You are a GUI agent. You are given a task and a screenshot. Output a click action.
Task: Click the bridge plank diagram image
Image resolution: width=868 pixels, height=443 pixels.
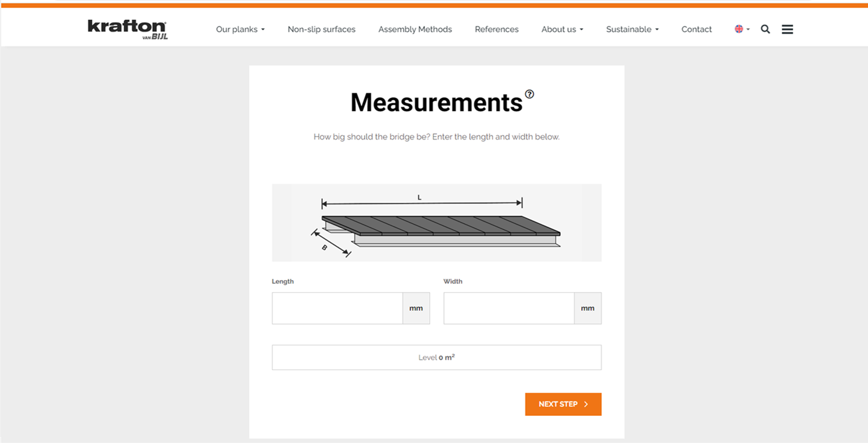(436, 223)
